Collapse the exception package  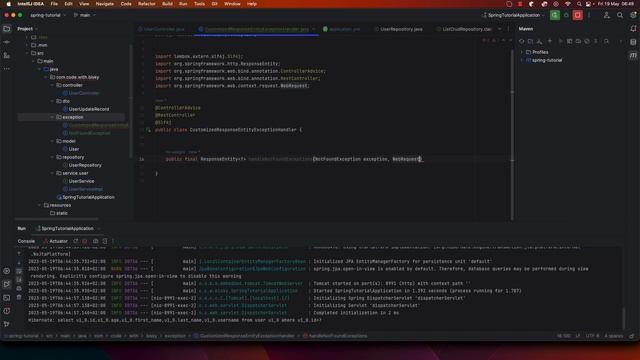(x=52, y=117)
